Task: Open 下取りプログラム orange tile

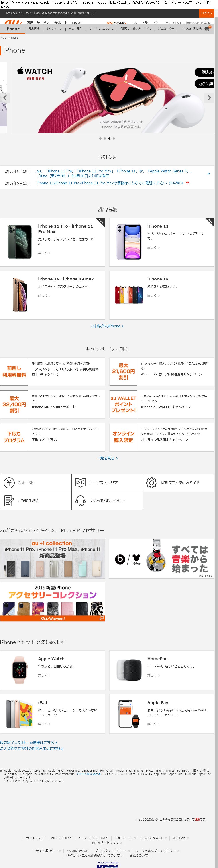Action: [x=14, y=437]
